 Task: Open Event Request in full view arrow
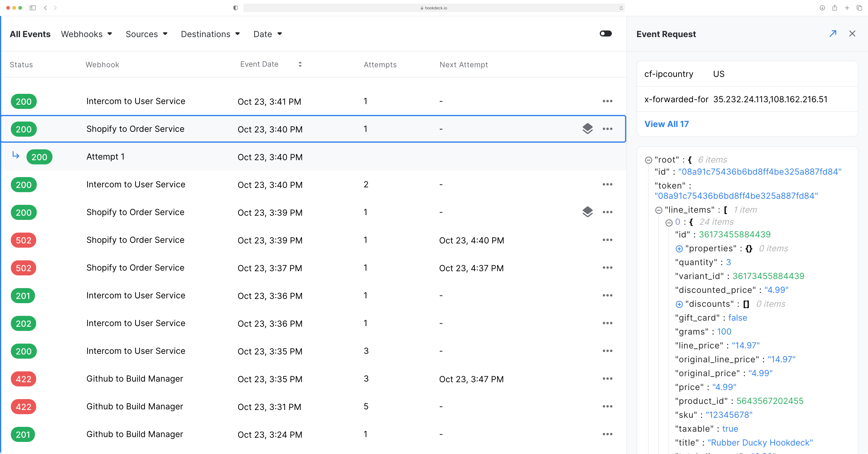pyautogui.click(x=833, y=33)
